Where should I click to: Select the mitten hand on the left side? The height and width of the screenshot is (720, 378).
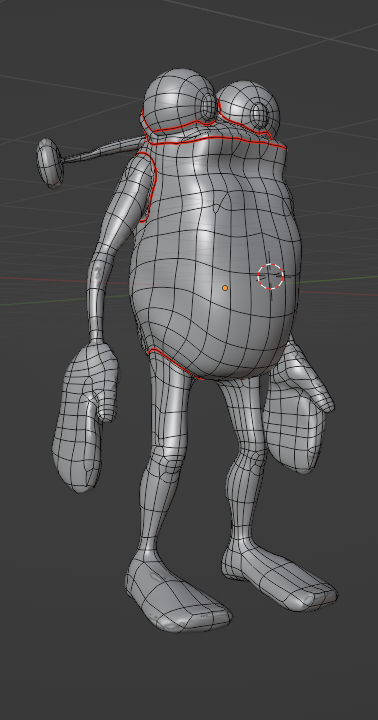tap(85, 416)
